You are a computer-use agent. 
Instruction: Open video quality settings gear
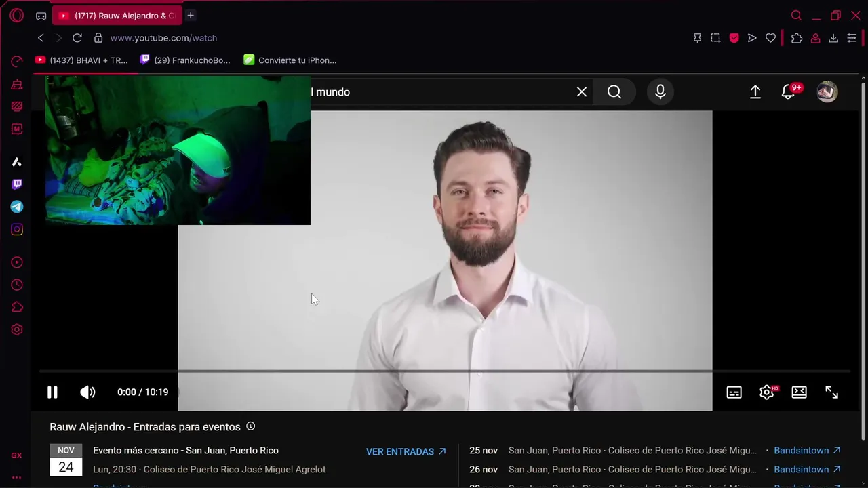pos(767,392)
